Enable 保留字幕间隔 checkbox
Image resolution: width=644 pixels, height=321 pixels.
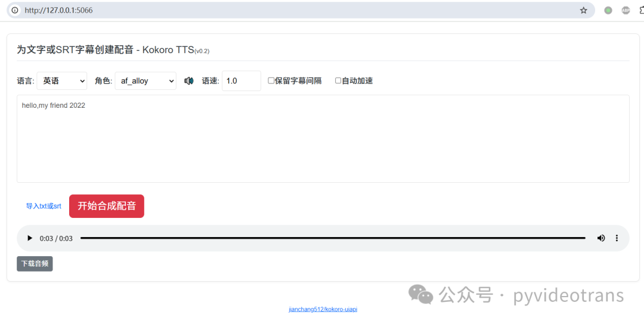click(271, 81)
